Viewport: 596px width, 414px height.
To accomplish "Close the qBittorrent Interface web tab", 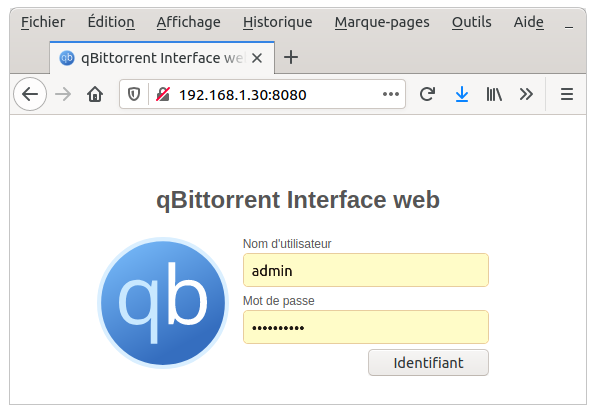I will (x=257, y=58).
